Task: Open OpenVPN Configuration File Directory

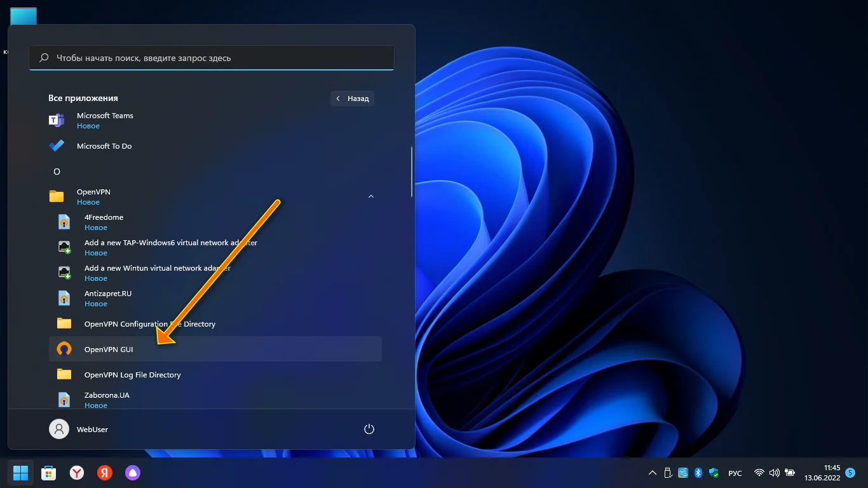Action: coord(215,323)
